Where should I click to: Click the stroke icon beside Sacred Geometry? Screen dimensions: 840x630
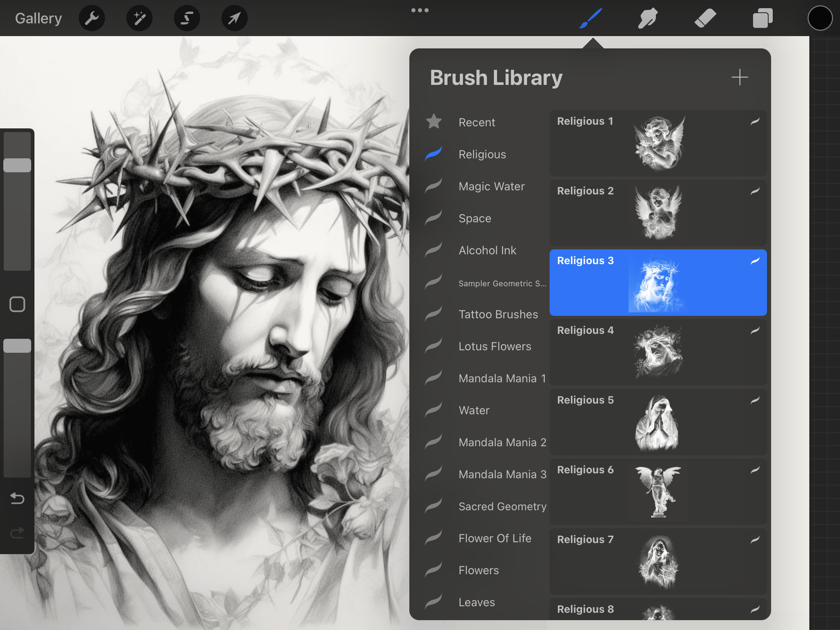coord(434,505)
